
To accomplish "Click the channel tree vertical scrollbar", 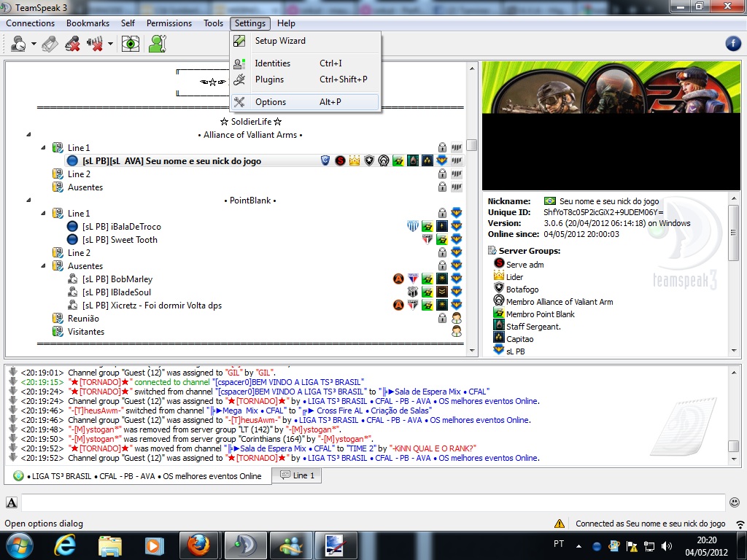I will click(x=472, y=146).
